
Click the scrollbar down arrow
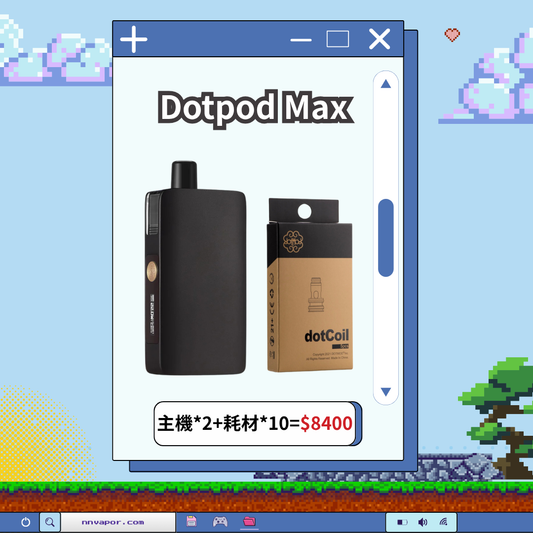tap(386, 392)
